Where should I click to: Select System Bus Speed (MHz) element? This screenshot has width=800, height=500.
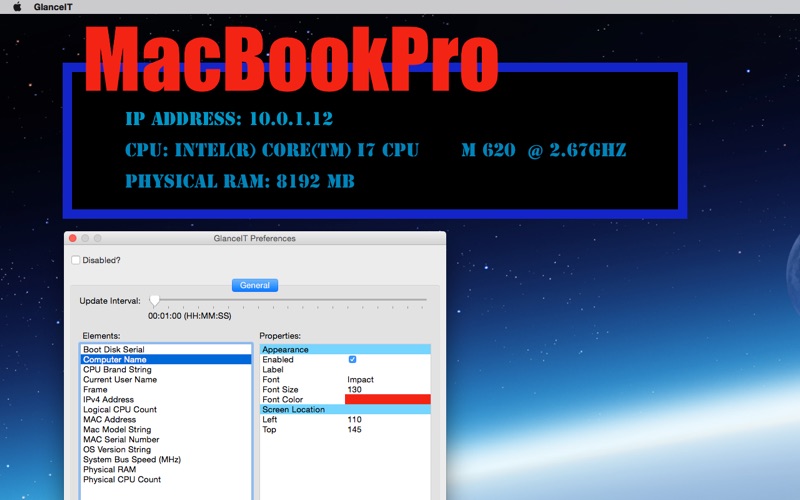tap(166, 459)
